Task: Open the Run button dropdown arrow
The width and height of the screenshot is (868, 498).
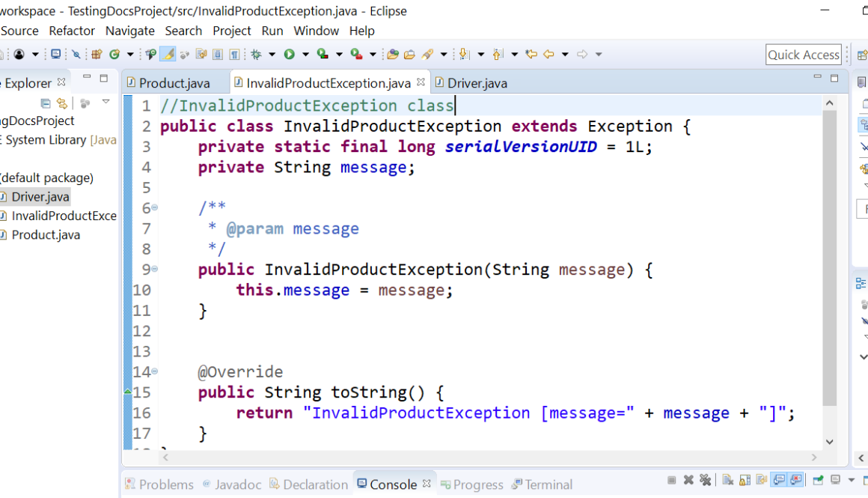Action: [x=305, y=54]
